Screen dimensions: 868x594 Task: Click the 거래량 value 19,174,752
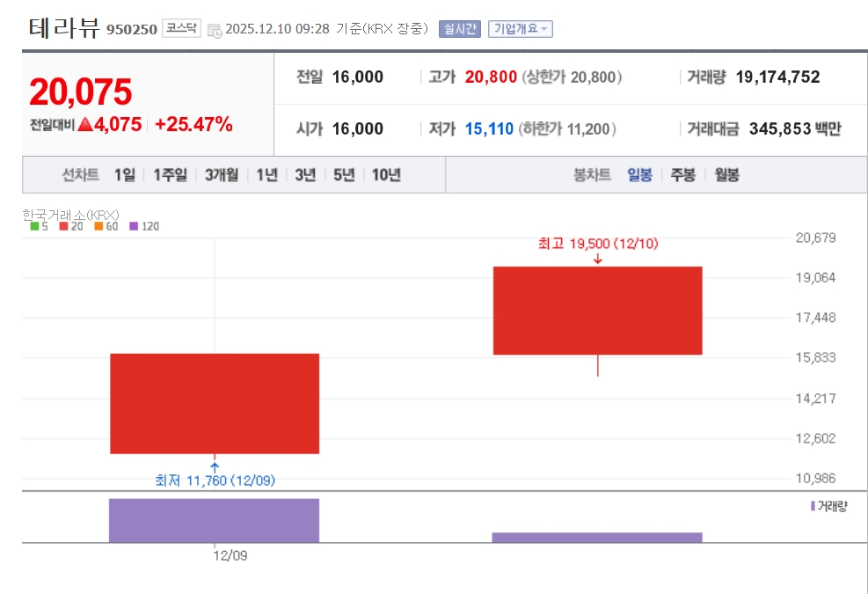click(x=777, y=77)
